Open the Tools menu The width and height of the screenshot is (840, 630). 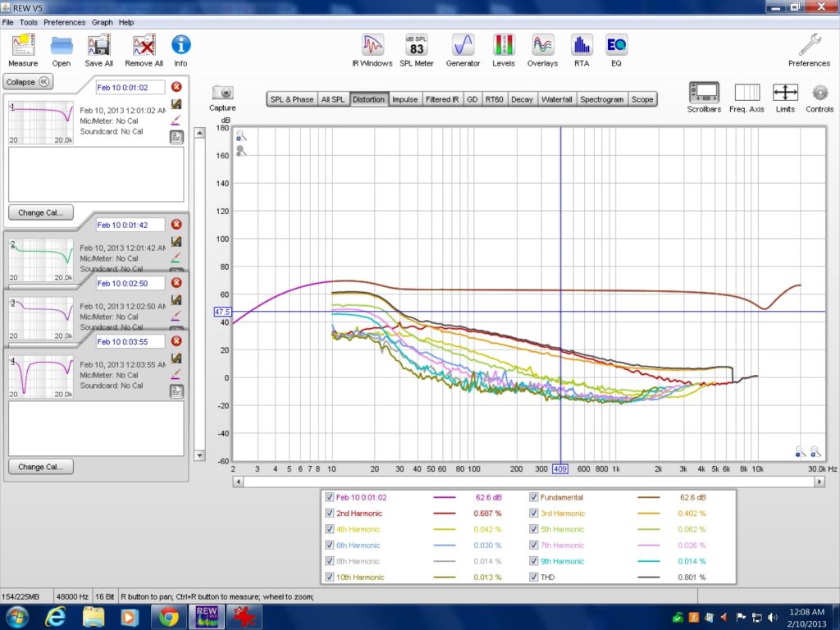[x=29, y=22]
